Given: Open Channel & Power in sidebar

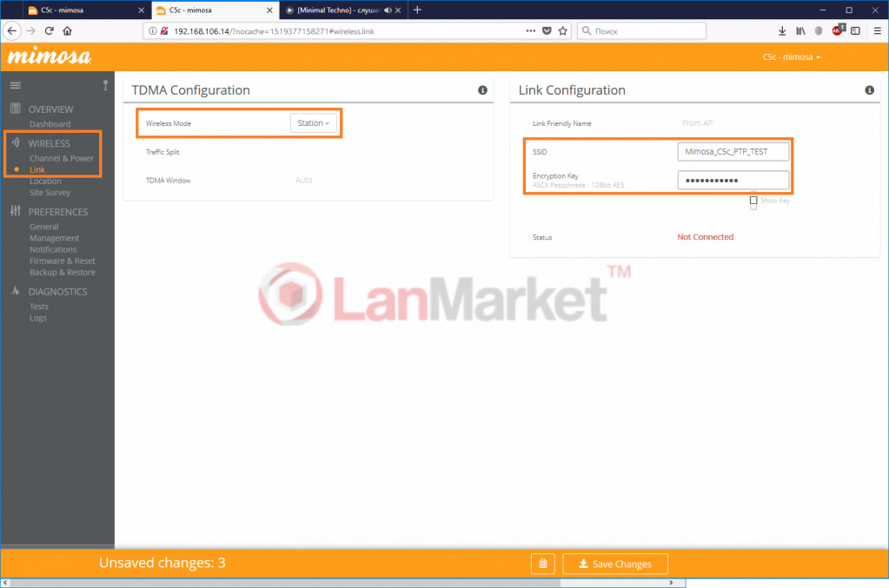Looking at the screenshot, I should tap(61, 158).
